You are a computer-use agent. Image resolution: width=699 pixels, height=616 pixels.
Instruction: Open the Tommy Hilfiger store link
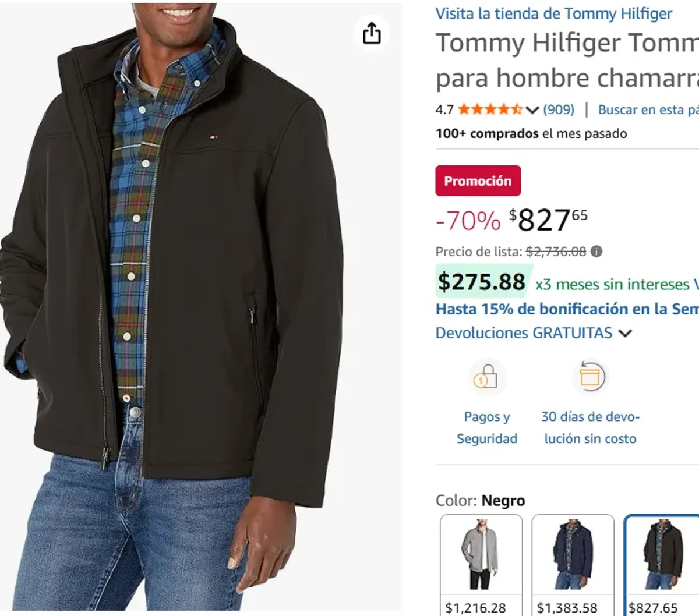[553, 13]
